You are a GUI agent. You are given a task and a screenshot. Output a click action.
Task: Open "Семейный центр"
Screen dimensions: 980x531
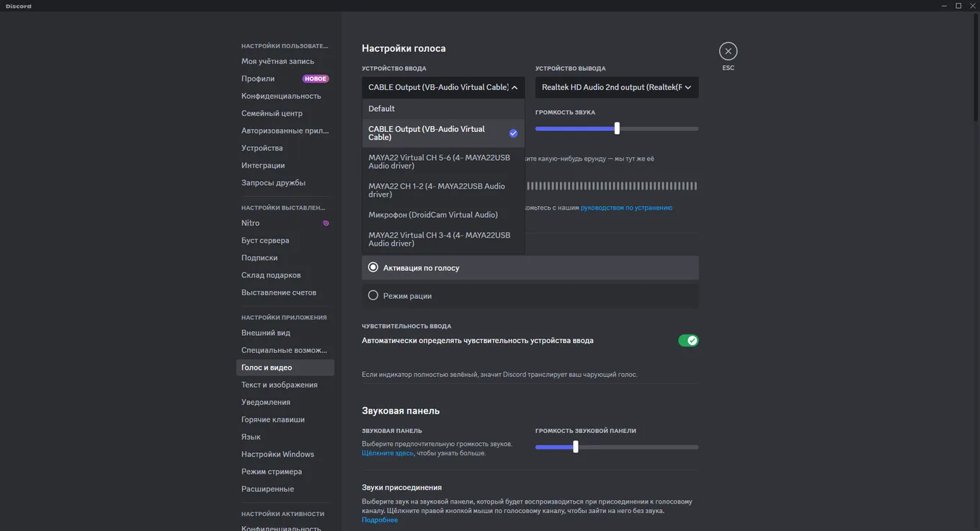[x=285, y=113]
